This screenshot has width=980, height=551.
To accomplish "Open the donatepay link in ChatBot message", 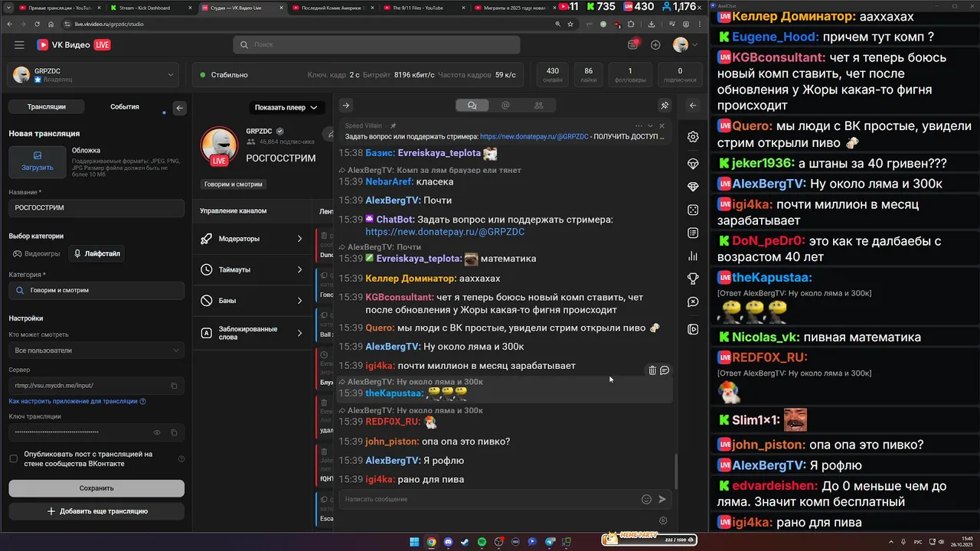I will point(445,232).
